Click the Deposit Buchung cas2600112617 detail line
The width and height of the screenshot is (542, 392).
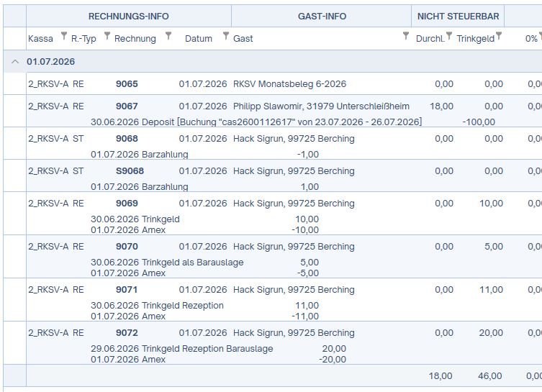256,122
